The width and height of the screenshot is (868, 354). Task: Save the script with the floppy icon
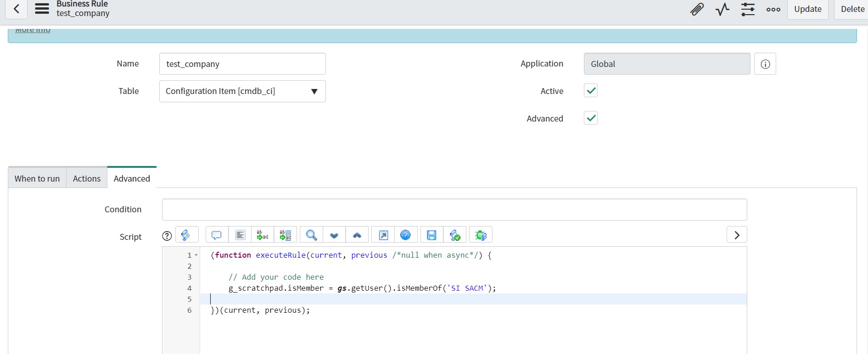(x=431, y=235)
